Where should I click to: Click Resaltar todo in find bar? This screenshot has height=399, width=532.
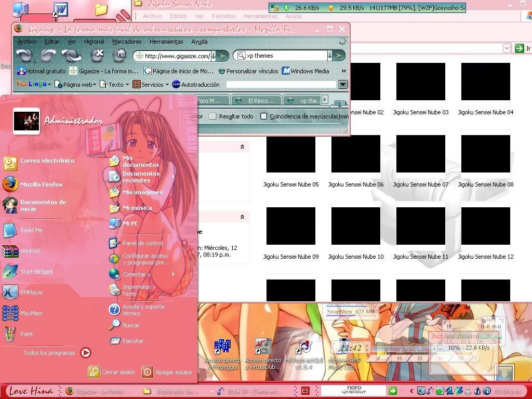point(231,116)
